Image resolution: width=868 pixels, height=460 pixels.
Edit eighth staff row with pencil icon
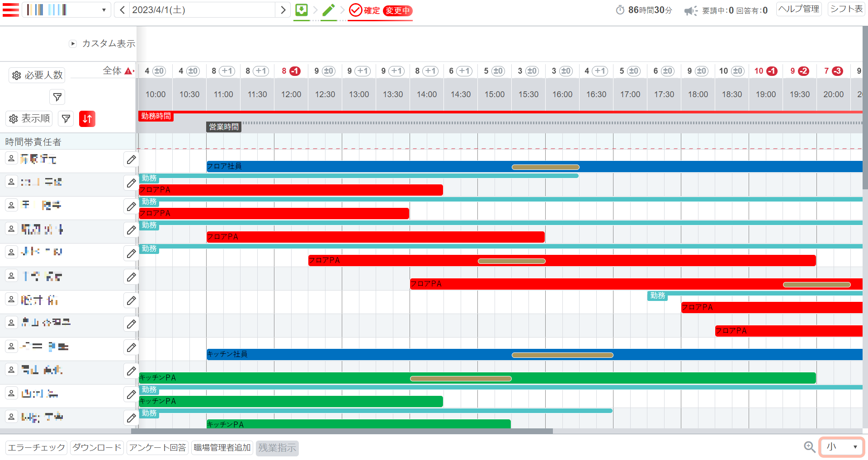131,324
